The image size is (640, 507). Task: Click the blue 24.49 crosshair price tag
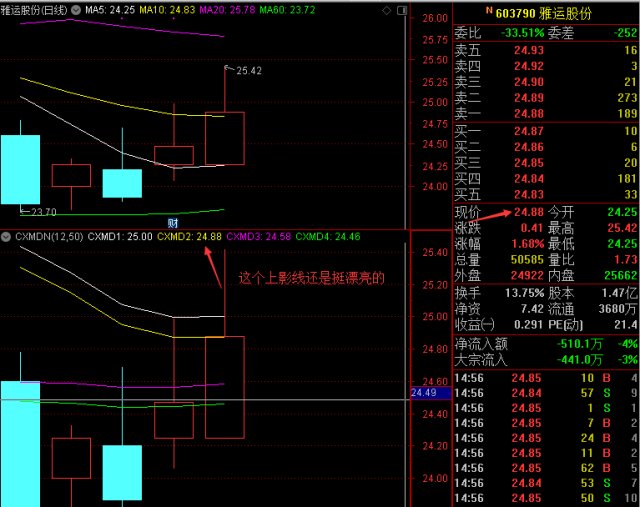coord(431,393)
